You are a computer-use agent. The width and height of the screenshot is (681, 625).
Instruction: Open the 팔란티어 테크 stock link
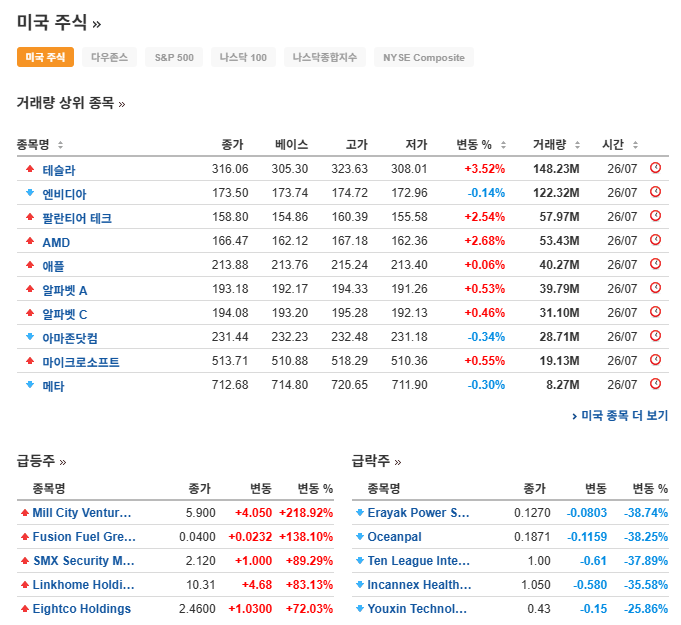pos(77,218)
